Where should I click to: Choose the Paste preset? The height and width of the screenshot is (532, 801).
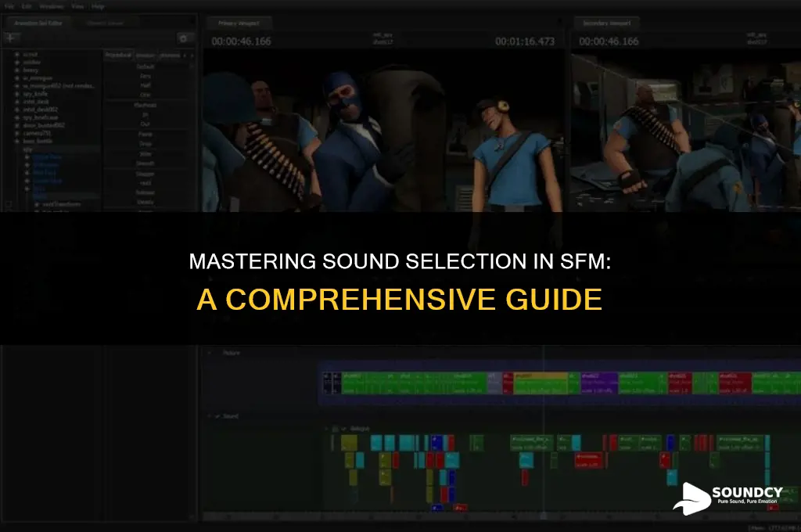pyautogui.click(x=145, y=135)
